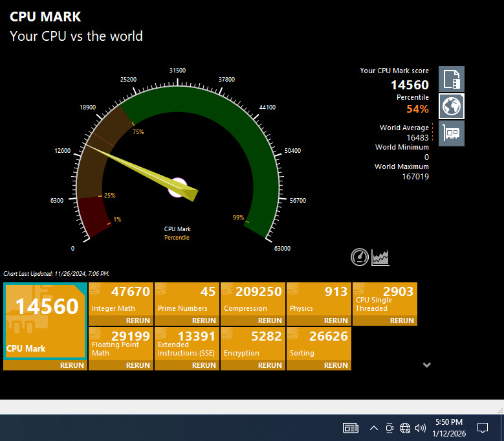Open the notification center icon
This screenshot has height=441, width=504.
click(482, 428)
